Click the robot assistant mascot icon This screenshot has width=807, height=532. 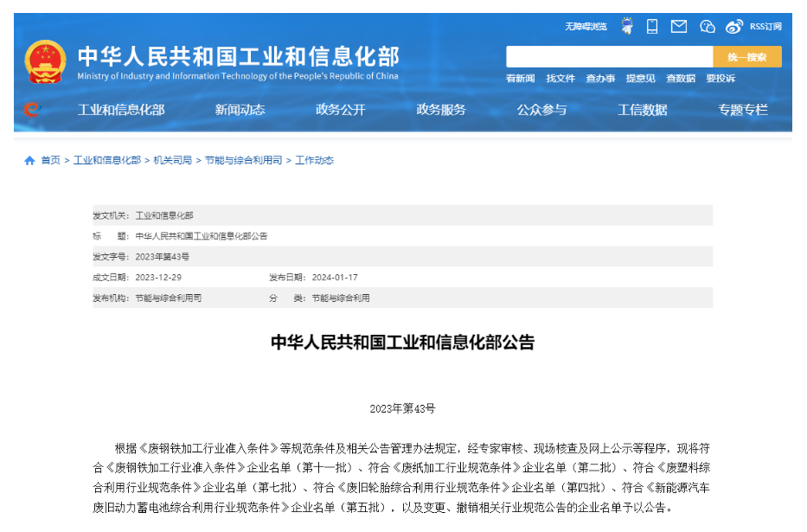[627, 27]
